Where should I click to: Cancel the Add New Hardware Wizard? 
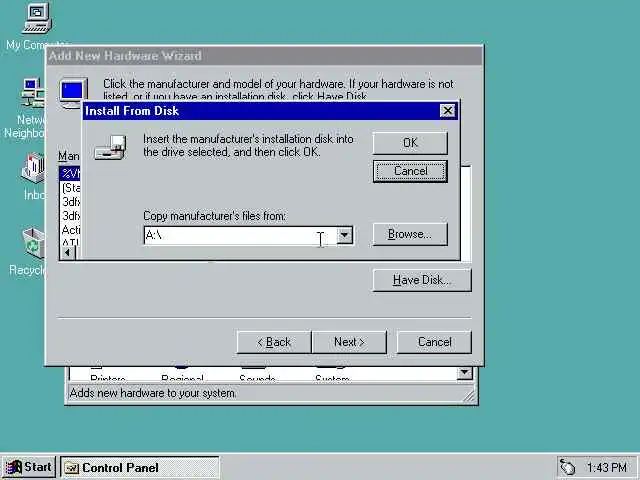[434, 342]
